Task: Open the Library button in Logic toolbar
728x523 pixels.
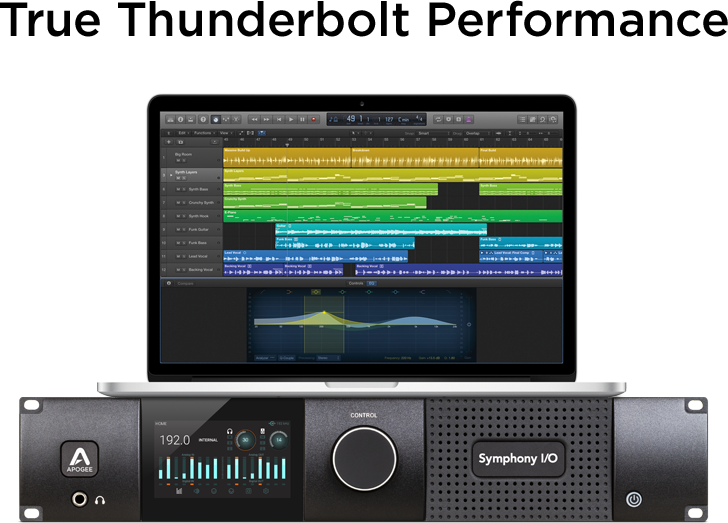Action: pyautogui.click(x=170, y=119)
